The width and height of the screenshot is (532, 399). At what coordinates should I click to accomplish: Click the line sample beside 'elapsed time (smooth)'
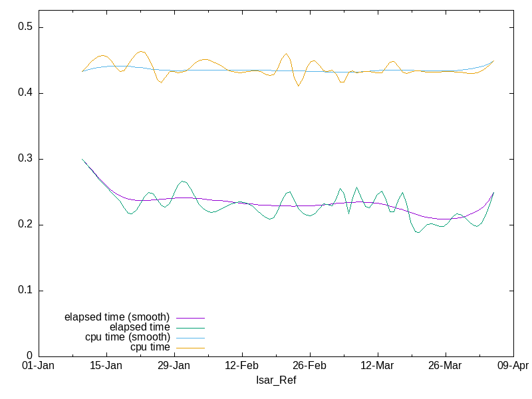190,319
